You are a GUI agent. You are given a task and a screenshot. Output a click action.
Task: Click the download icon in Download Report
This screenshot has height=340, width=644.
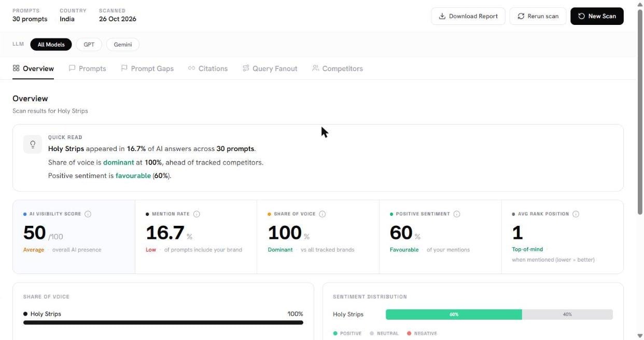point(442,16)
